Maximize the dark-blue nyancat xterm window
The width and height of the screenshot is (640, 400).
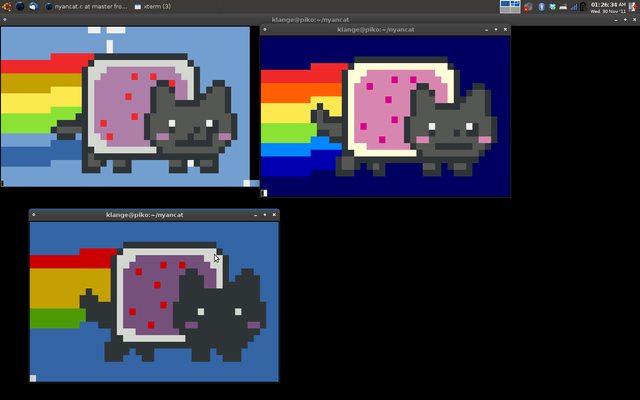tap(496, 29)
